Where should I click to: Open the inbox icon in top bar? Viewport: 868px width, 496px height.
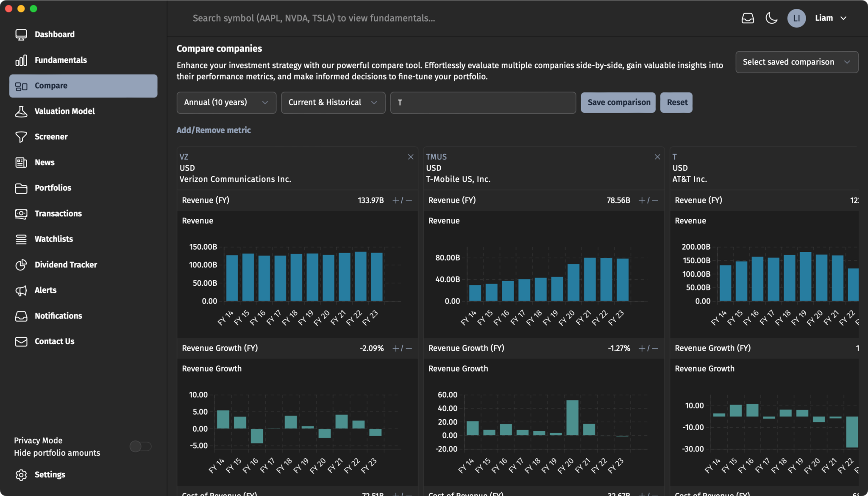(x=748, y=18)
